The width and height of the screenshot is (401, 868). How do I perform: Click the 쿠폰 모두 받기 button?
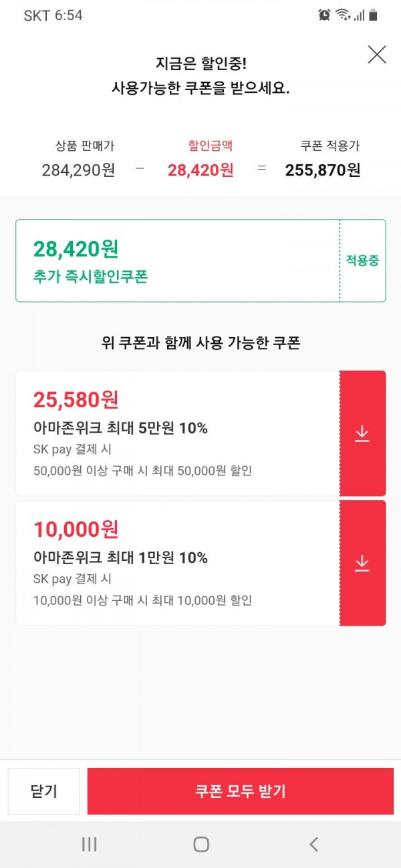tap(241, 791)
